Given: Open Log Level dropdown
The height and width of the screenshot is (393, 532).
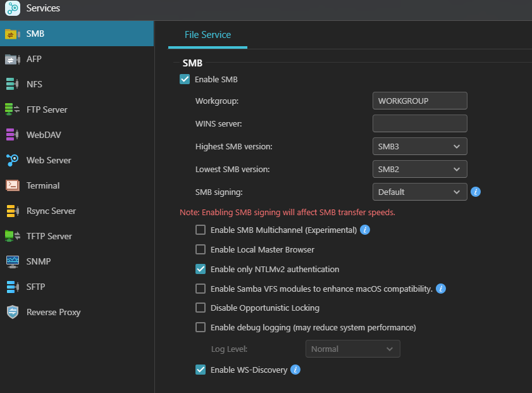Looking at the screenshot, I should (x=353, y=349).
